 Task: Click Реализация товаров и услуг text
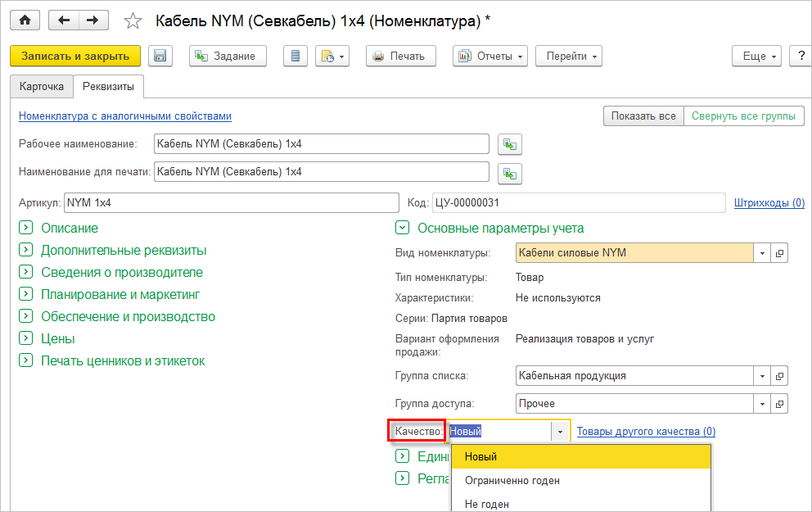(x=584, y=339)
